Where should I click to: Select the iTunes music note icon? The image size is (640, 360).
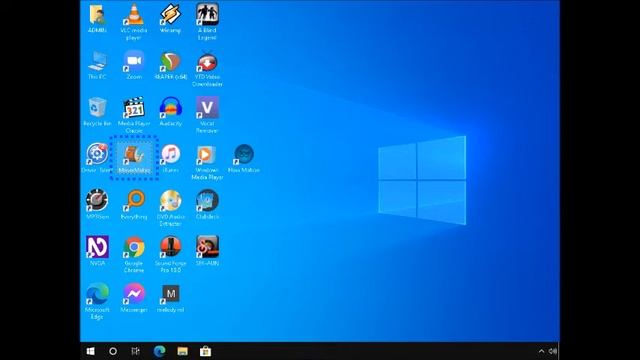[171, 154]
